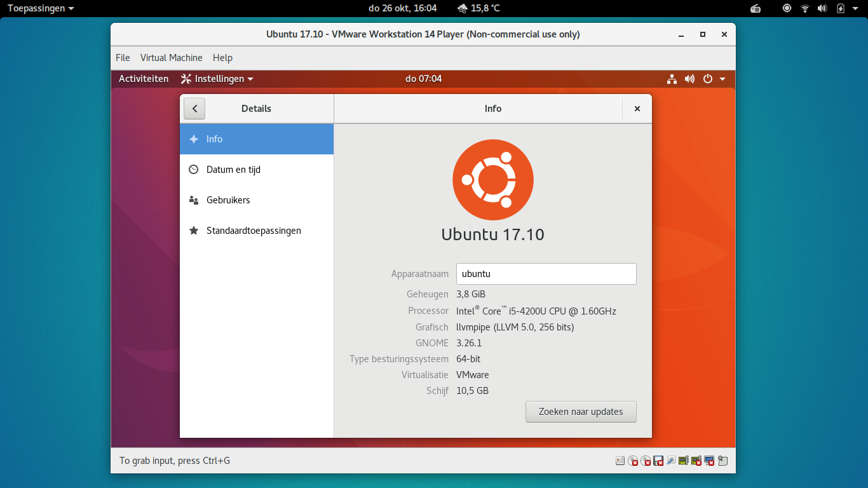
Task: Click the green card icon without red cross
Action: tap(684, 461)
